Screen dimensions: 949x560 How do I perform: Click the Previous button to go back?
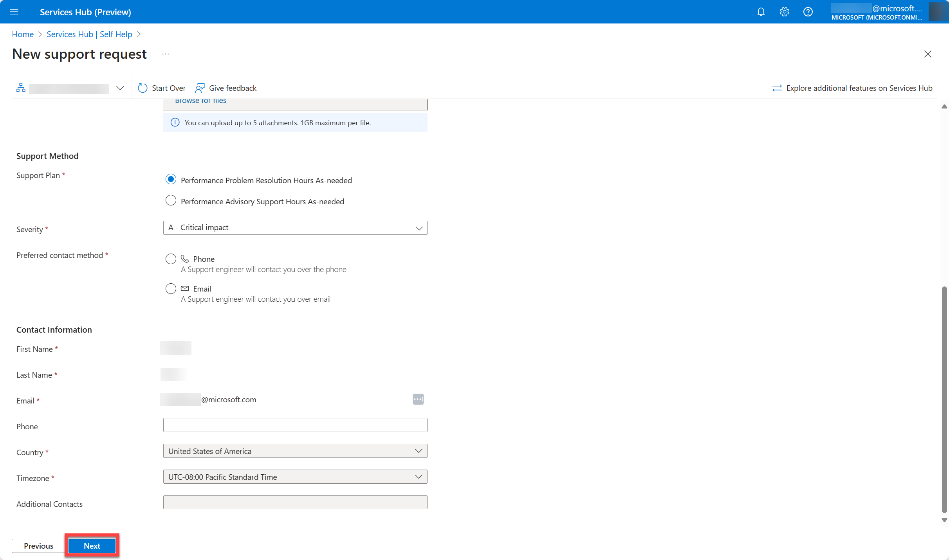click(x=38, y=546)
